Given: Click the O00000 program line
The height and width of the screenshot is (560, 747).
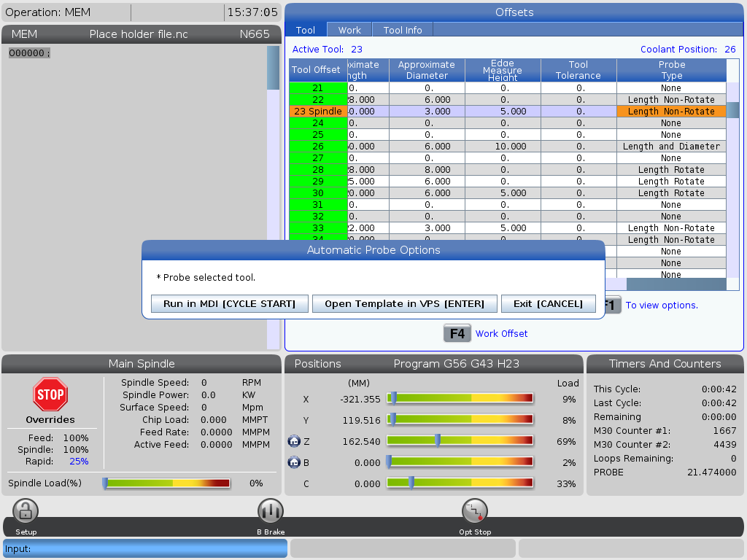Looking at the screenshot, I should pos(29,52).
